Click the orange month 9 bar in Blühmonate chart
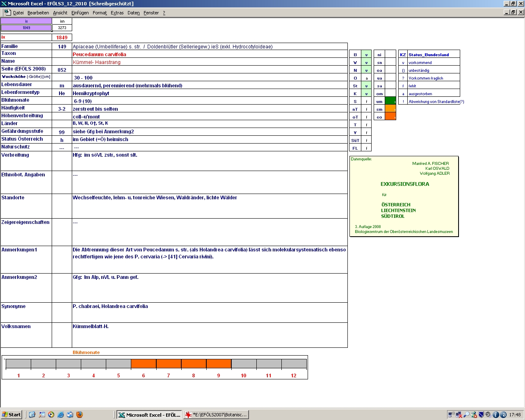 219,364
